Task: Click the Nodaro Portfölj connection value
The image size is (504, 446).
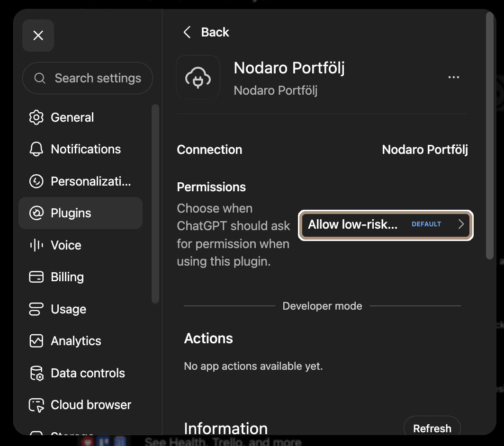Action: (425, 150)
